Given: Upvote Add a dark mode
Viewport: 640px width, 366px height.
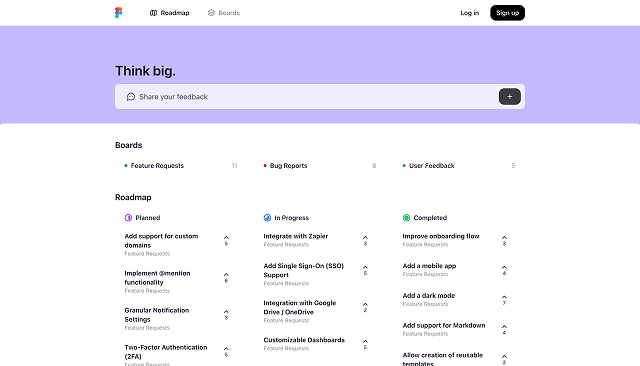Looking at the screenshot, I should pos(504,300).
